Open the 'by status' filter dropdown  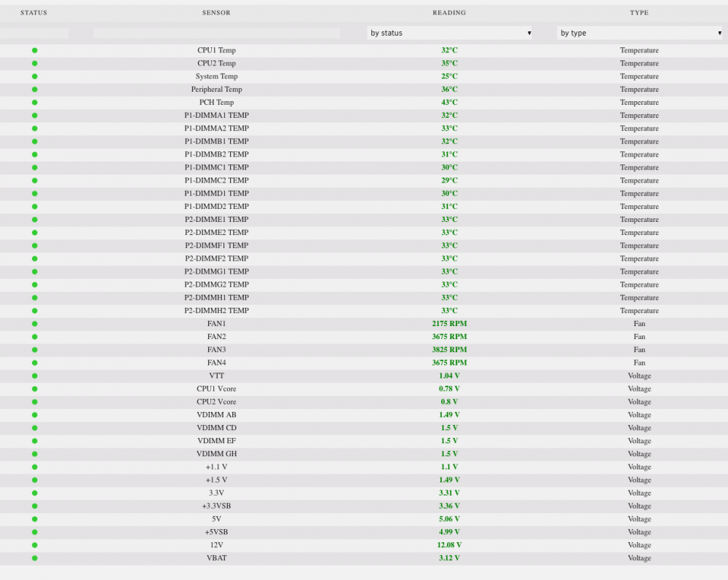[449, 33]
